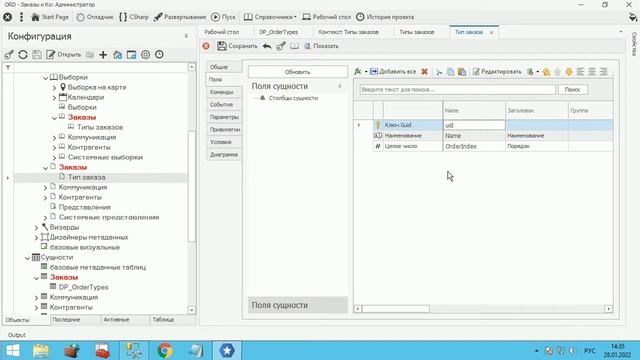The image size is (640, 360).
Task: Align fields right
Action: tap(603, 72)
